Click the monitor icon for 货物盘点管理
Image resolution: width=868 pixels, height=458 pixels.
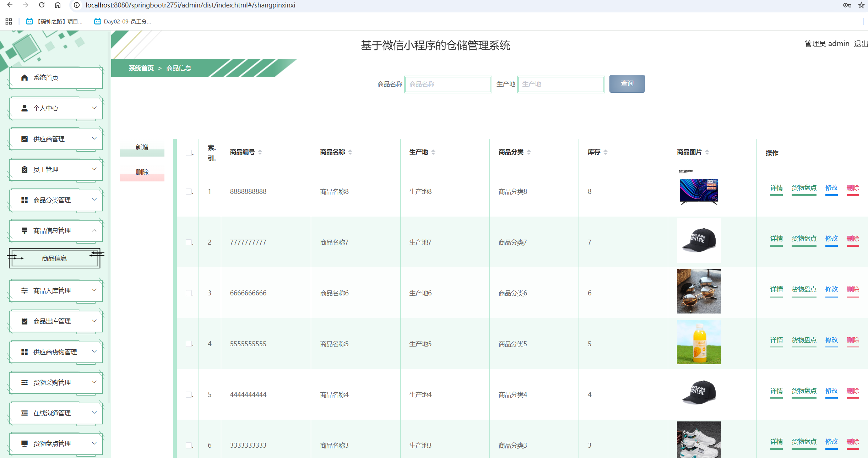click(24, 443)
